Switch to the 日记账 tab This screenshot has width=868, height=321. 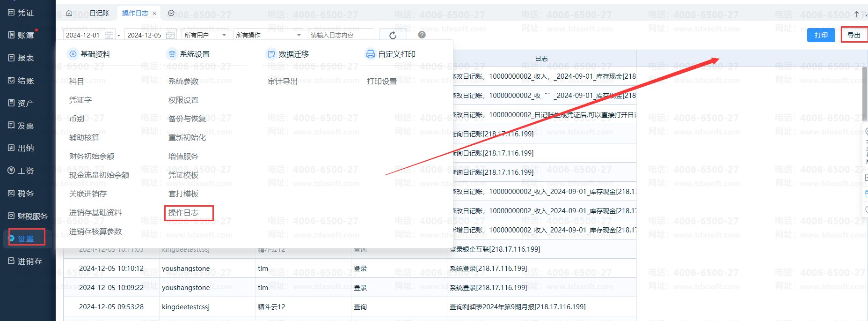[99, 13]
